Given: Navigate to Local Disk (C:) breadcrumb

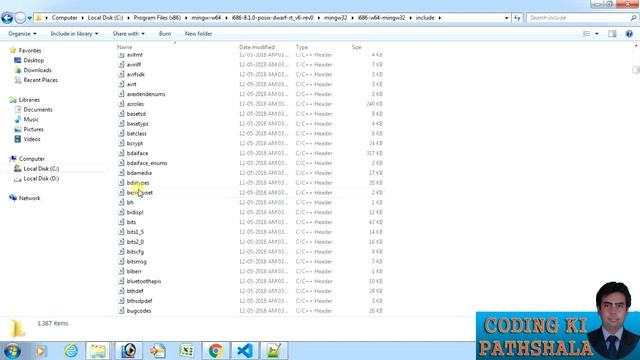Looking at the screenshot, I should coord(105,18).
